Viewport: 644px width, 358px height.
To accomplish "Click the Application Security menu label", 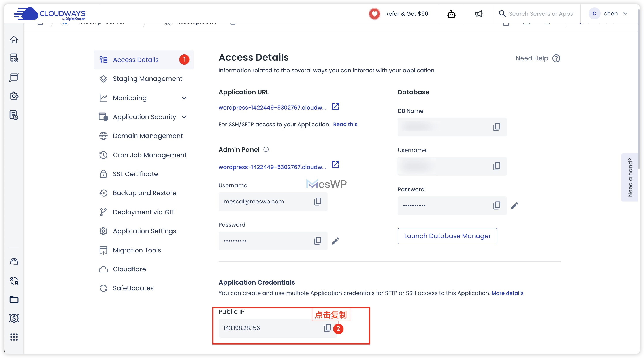I will point(145,117).
